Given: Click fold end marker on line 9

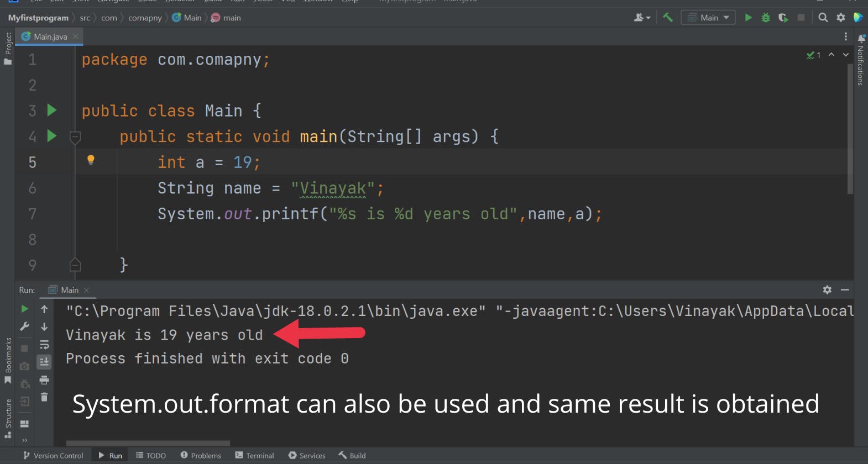Looking at the screenshot, I should 76,265.
